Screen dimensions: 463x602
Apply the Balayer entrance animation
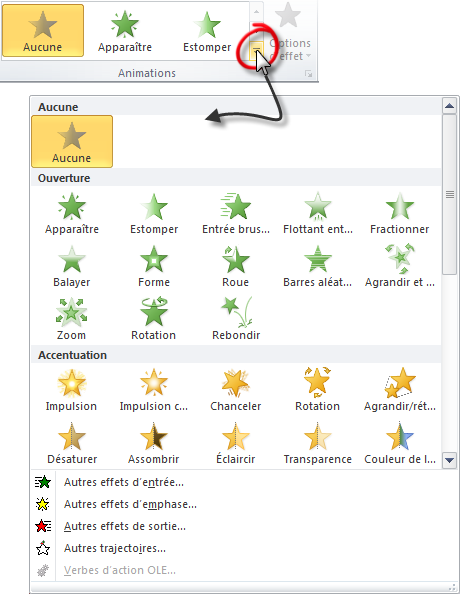coord(71,266)
